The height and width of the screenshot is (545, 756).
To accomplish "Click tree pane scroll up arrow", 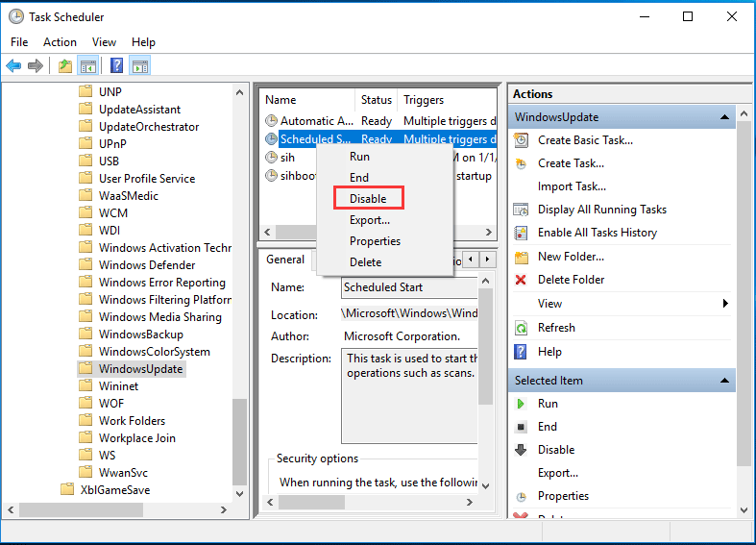I will click(239, 92).
